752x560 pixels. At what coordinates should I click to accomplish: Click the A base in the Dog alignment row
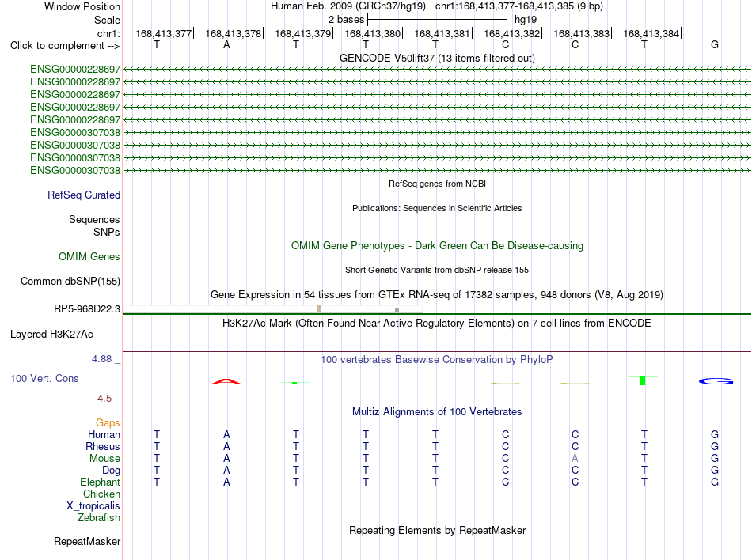click(x=226, y=471)
